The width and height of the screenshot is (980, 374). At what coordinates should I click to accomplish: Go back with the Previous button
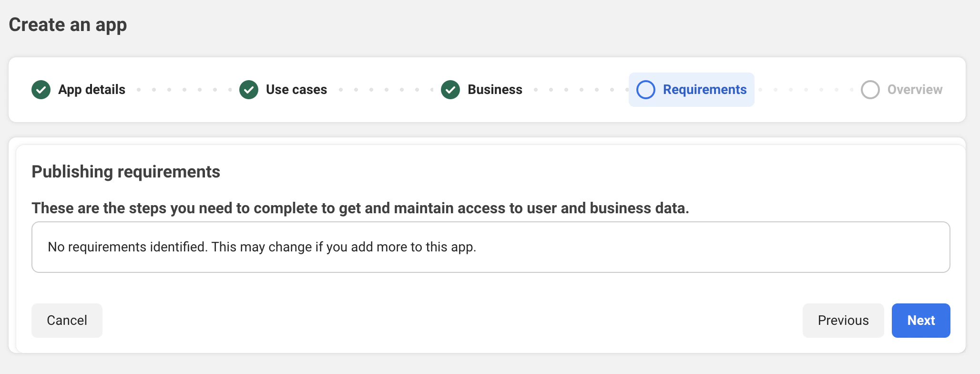pos(843,321)
